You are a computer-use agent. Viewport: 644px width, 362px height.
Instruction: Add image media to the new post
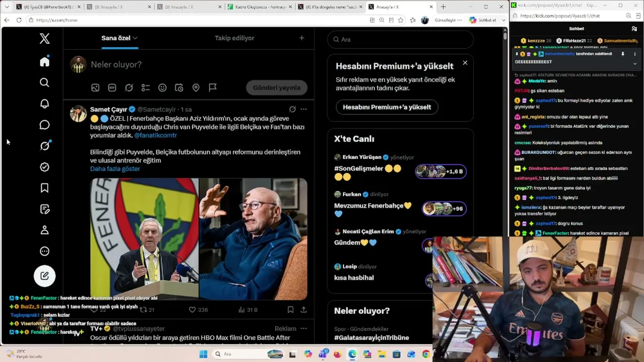[95, 87]
